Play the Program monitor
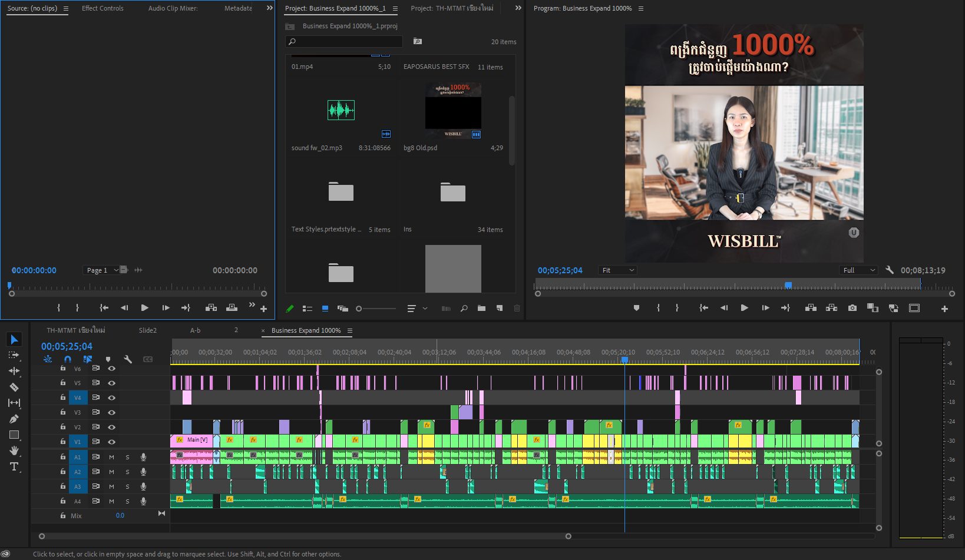The image size is (965, 560). click(744, 308)
